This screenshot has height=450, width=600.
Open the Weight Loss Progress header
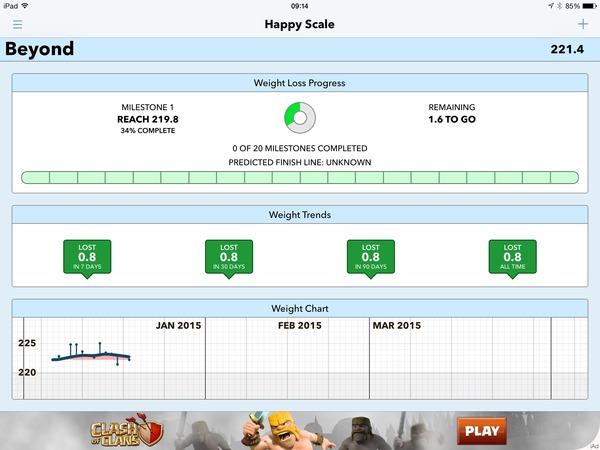[x=300, y=83]
